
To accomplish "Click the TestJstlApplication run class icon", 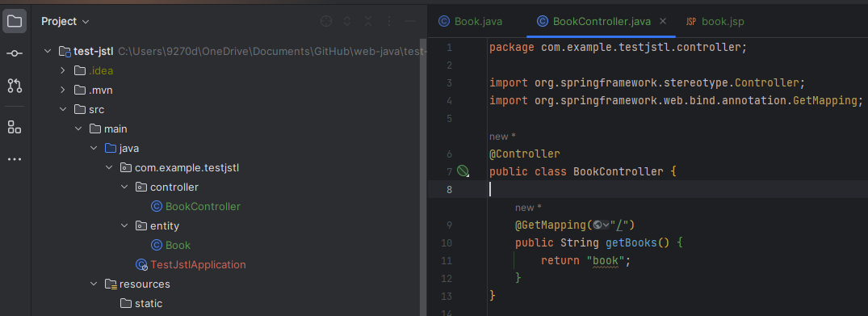I will [x=142, y=265].
